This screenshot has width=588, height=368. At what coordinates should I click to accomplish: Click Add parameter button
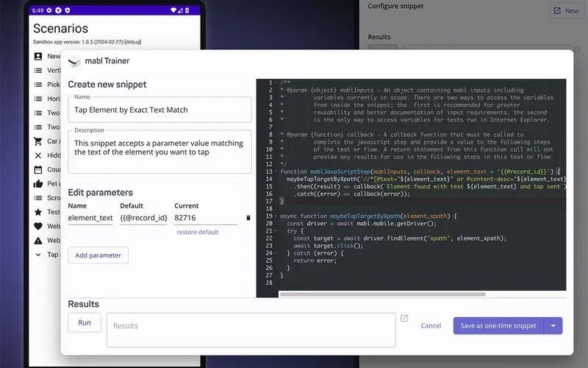click(98, 255)
